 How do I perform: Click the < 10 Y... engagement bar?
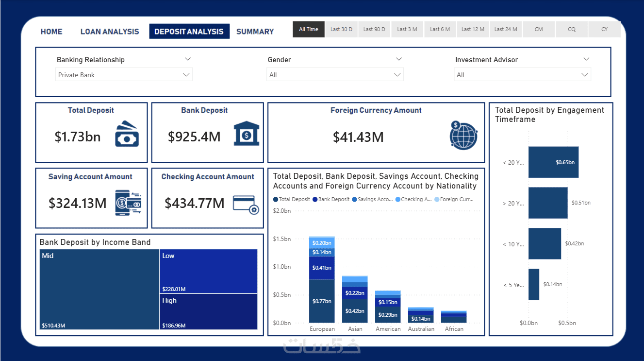545,243
